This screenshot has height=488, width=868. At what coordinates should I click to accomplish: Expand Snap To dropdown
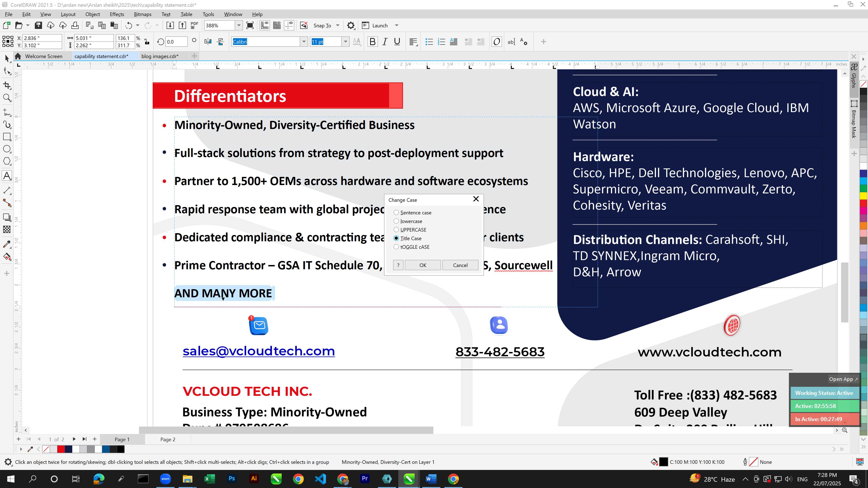point(338,25)
